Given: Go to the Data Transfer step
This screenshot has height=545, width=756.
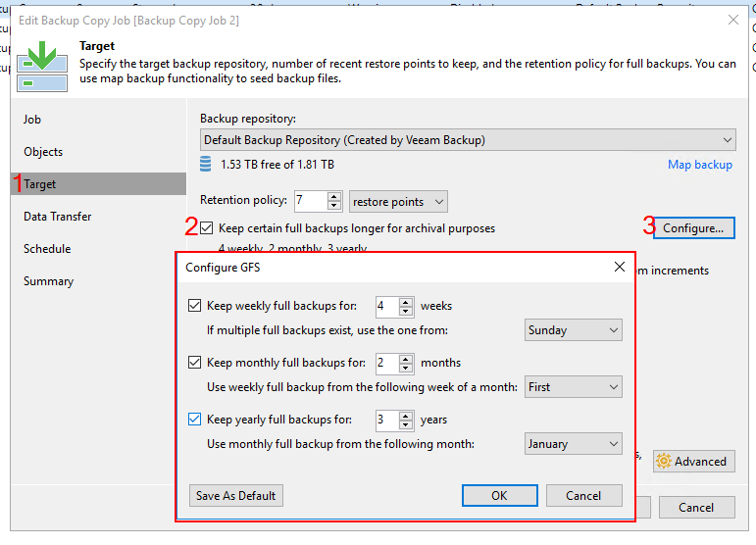Looking at the screenshot, I should click(x=57, y=217).
